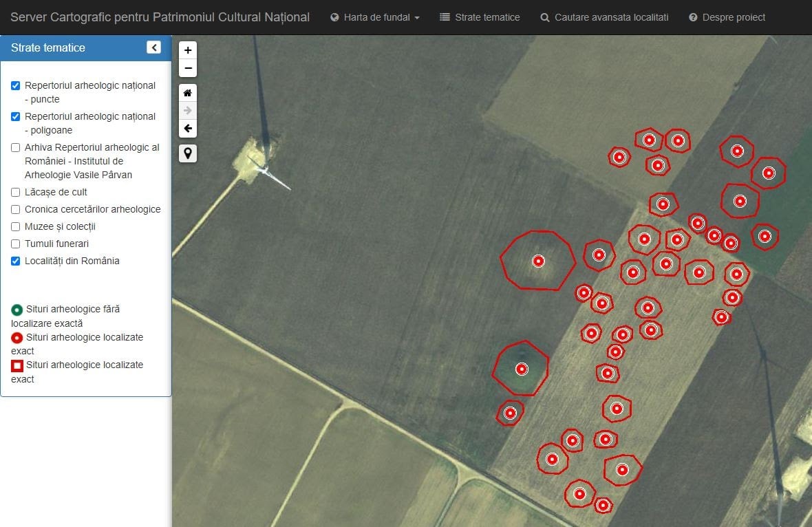The image size is (812, 527).
Task: Uncheck Localități din România layer
Action: (16, 261)
